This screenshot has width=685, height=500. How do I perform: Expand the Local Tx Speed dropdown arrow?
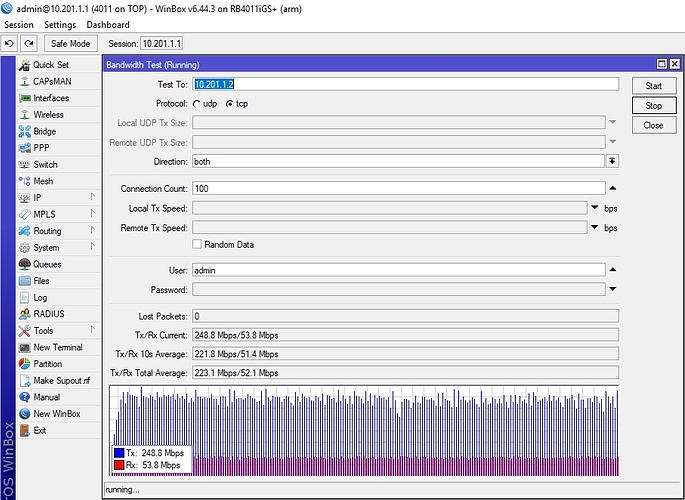594,208
